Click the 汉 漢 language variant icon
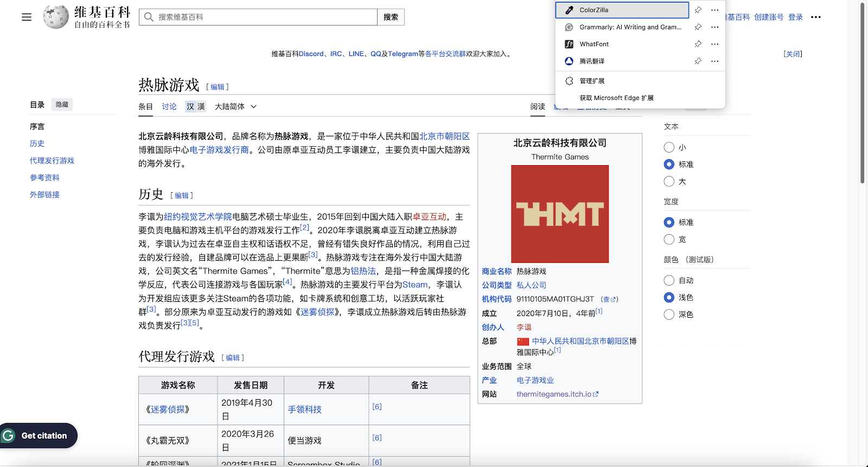Screen dimensions: 868x467 pyautogui.click(x=196, y=106)
